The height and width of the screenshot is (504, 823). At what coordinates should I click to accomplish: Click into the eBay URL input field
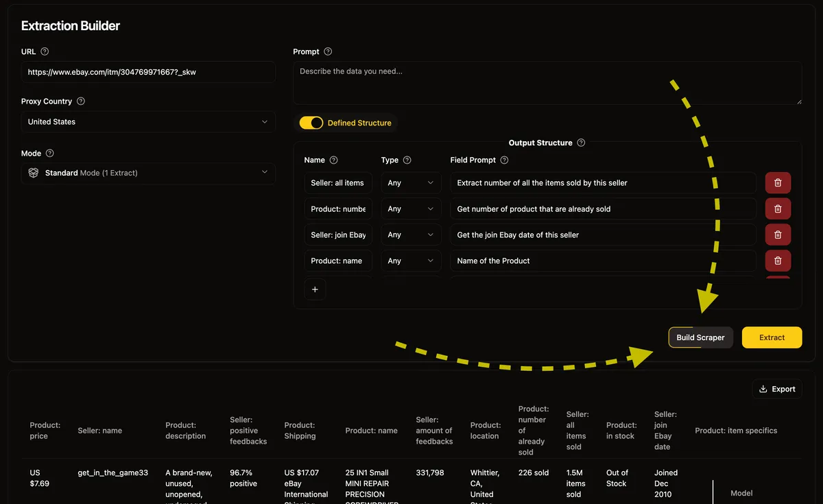coord(148,72)
